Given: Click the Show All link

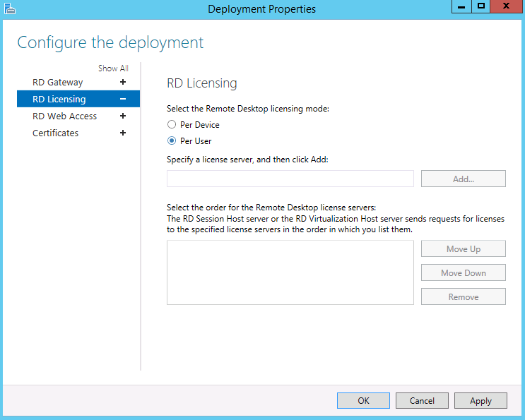Looking at the screenshot, I should click(x=113, y=68).
